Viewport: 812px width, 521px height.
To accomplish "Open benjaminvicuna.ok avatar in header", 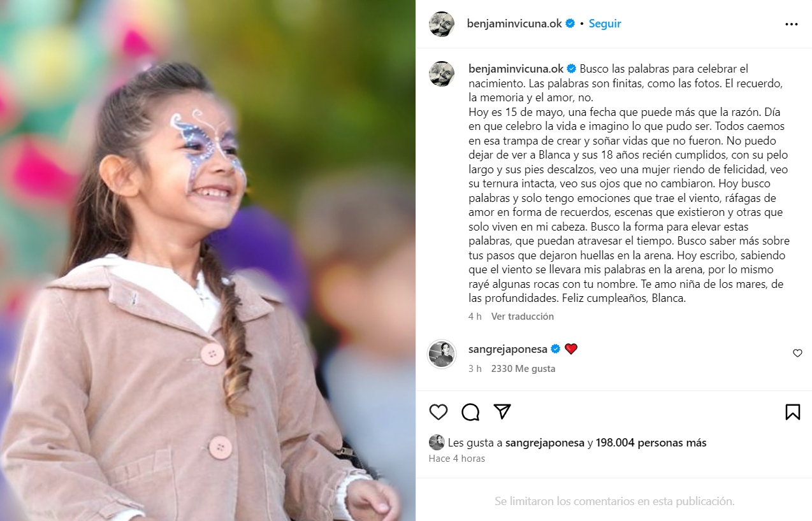I will click(x=442, y=24).
